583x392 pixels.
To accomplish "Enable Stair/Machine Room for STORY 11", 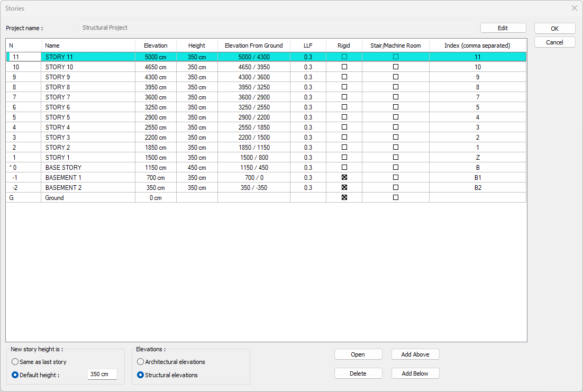I will tap(396, 57).
